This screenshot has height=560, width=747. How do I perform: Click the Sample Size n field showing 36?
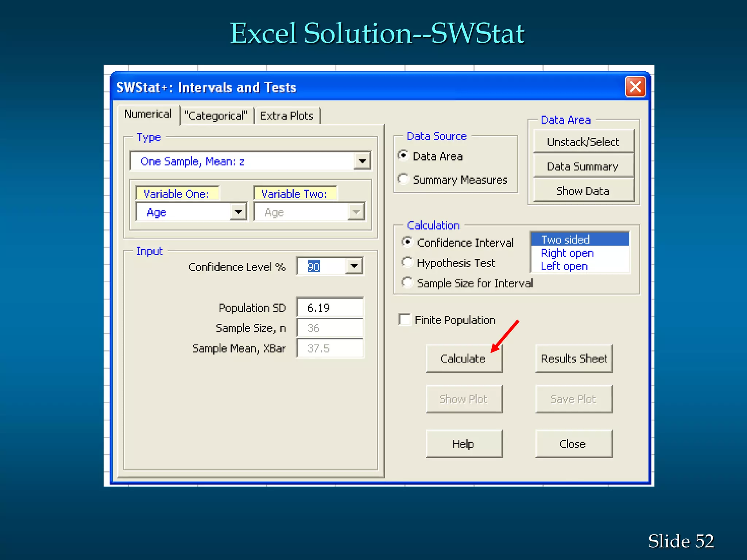click(330, 328)
